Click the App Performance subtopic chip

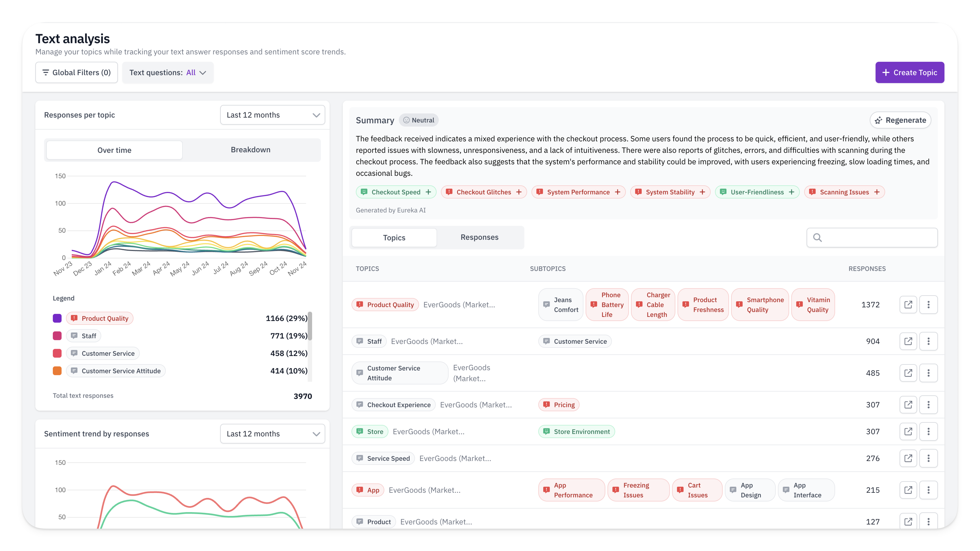tap(571, 490)
